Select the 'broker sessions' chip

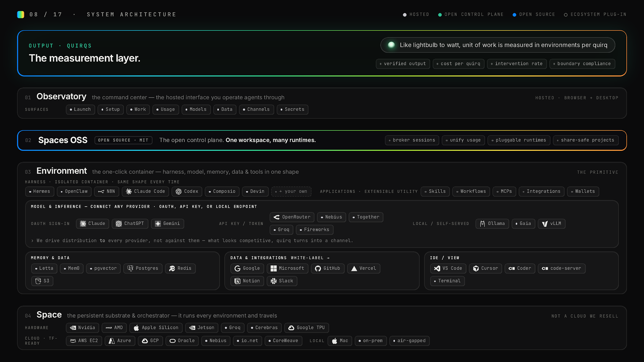412,140
